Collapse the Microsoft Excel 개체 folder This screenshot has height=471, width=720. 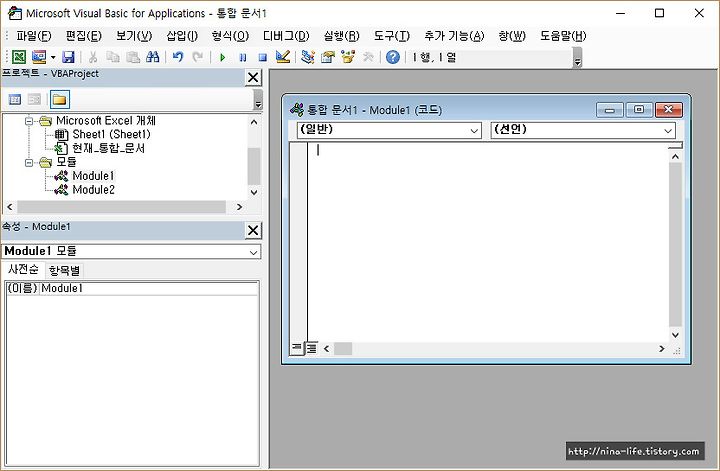pyautogui.click(x=29, y=121)
